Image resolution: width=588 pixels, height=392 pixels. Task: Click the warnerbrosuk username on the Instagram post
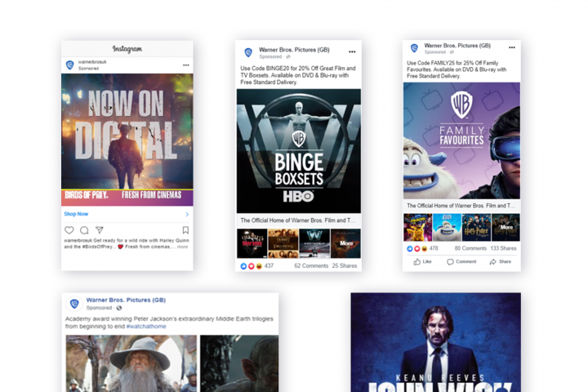click(x=92, y=62)
